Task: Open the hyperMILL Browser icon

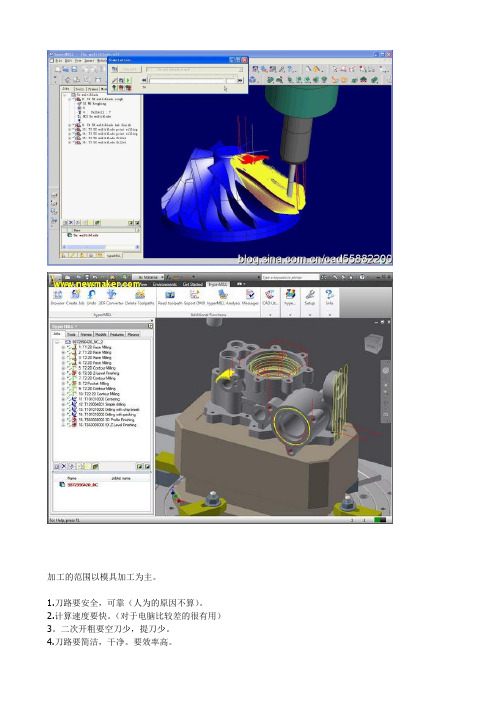Action: click(57, 295)
